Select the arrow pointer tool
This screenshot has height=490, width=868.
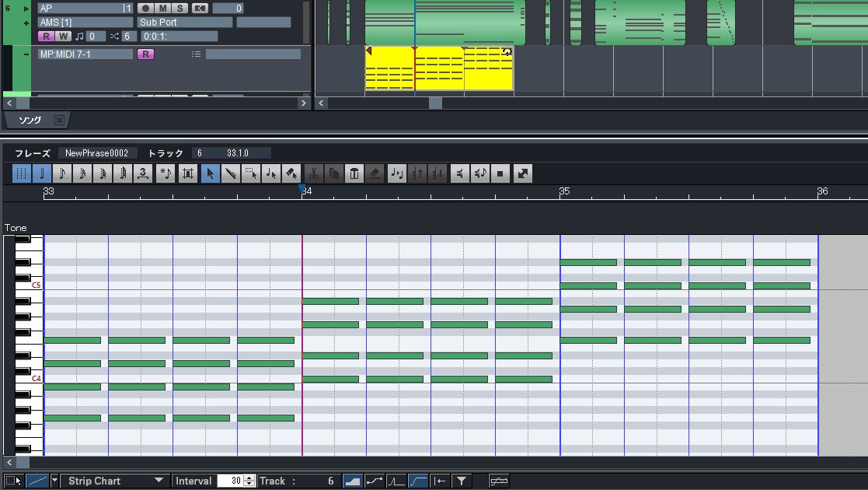pyautogui.click(x=210, y=173)
